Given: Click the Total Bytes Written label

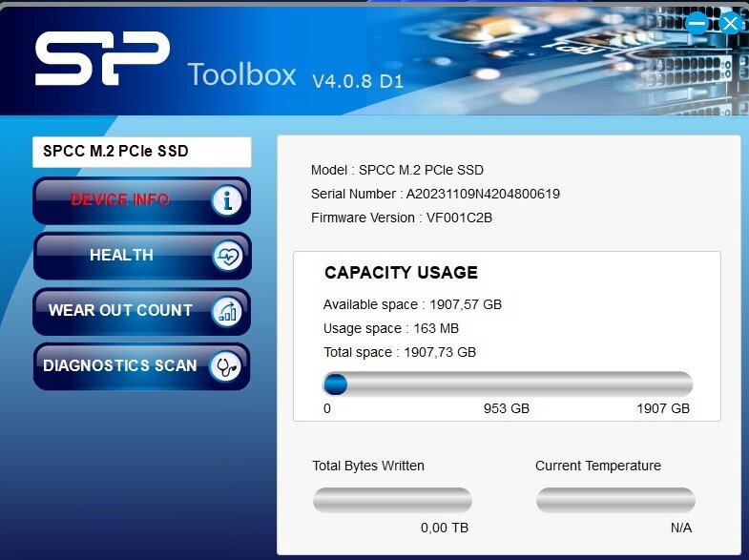Looking at the screenshot, I should pyautogui.click(x=368, y=466).
